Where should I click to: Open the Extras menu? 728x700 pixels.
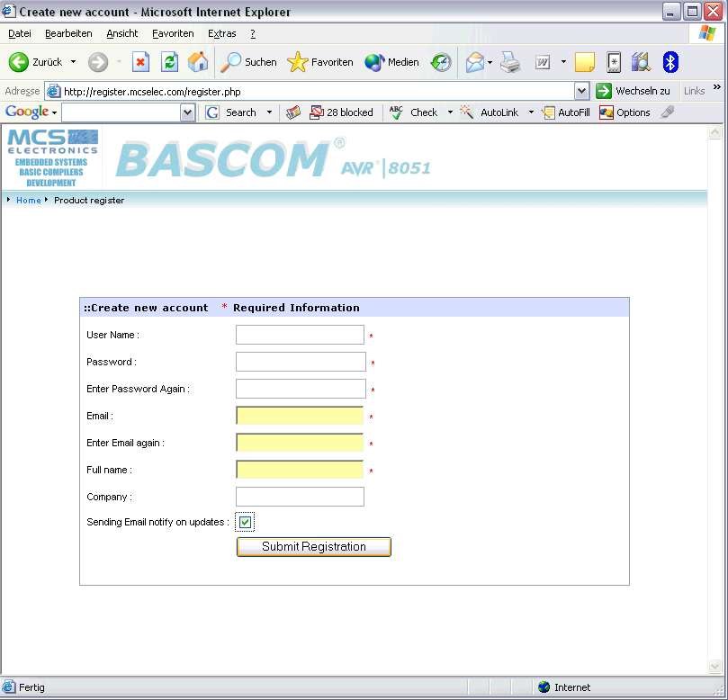point(222,33)
